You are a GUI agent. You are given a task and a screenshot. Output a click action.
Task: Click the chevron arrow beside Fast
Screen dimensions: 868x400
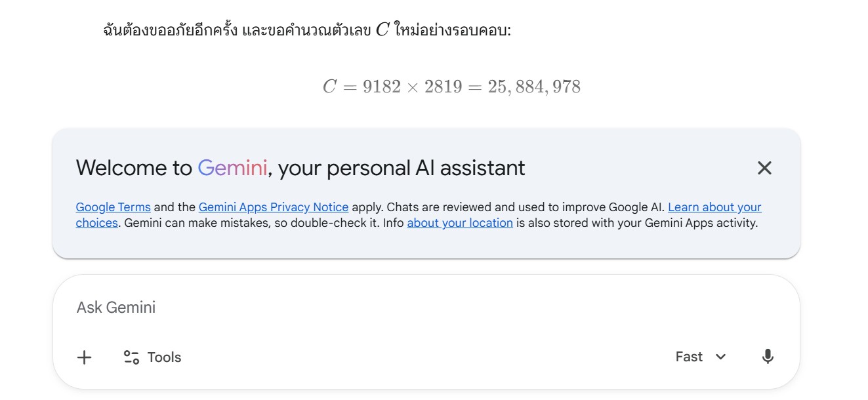pyautogui.click(x=720, y=357)
